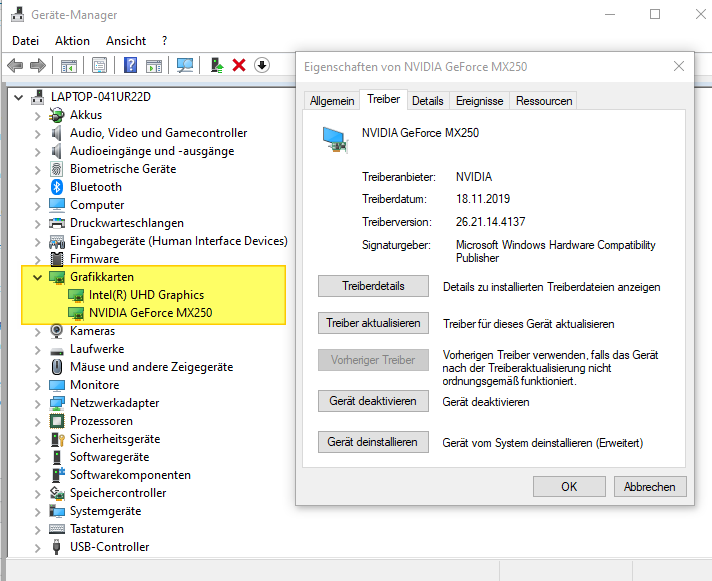This screenshot has width=712, height=581.
Task: Select the Treiber tab
Action: (384, 99)
